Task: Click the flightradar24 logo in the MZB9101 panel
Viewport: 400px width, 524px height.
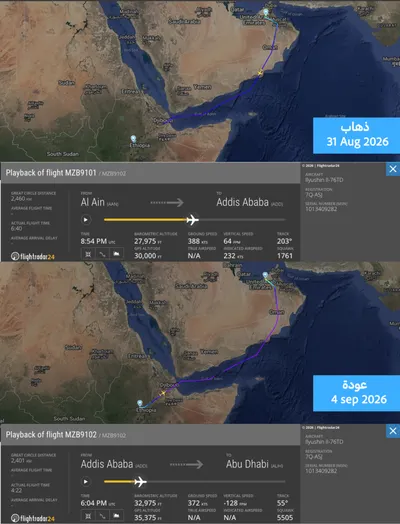Action: tap(32, 257)
